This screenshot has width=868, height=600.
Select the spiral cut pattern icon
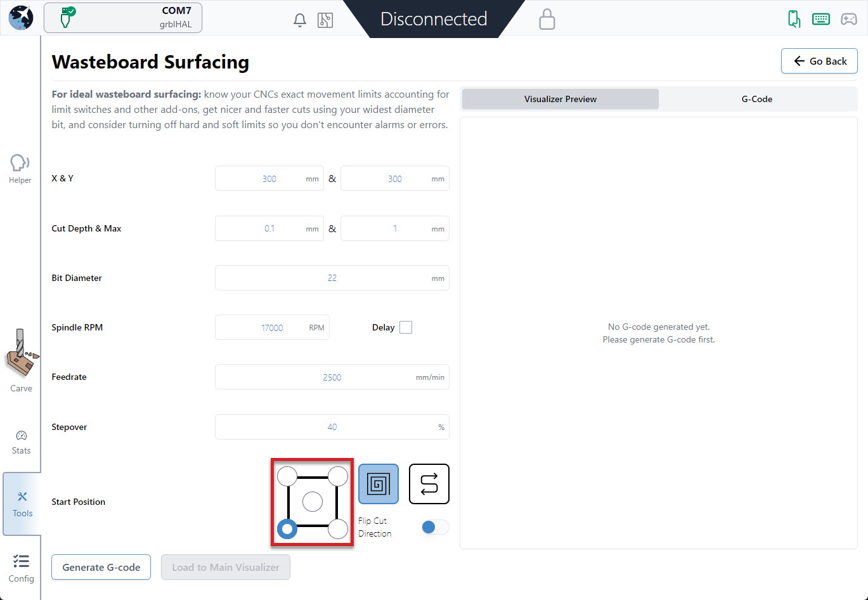(379, 484)
